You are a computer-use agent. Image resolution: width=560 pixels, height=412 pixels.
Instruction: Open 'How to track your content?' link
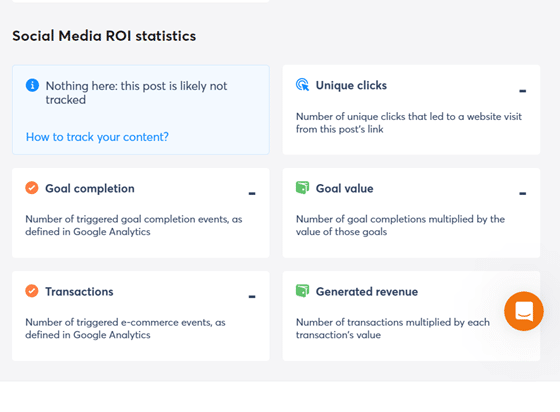97,137
